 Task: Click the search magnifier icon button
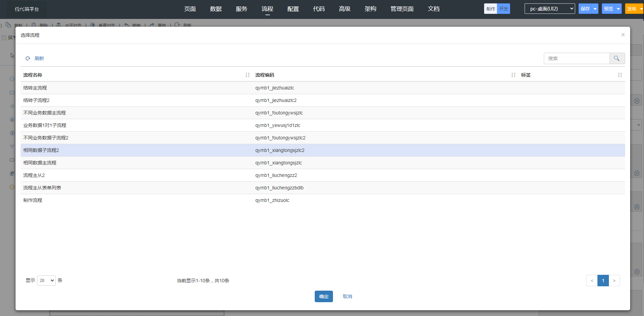pos(617,58)
